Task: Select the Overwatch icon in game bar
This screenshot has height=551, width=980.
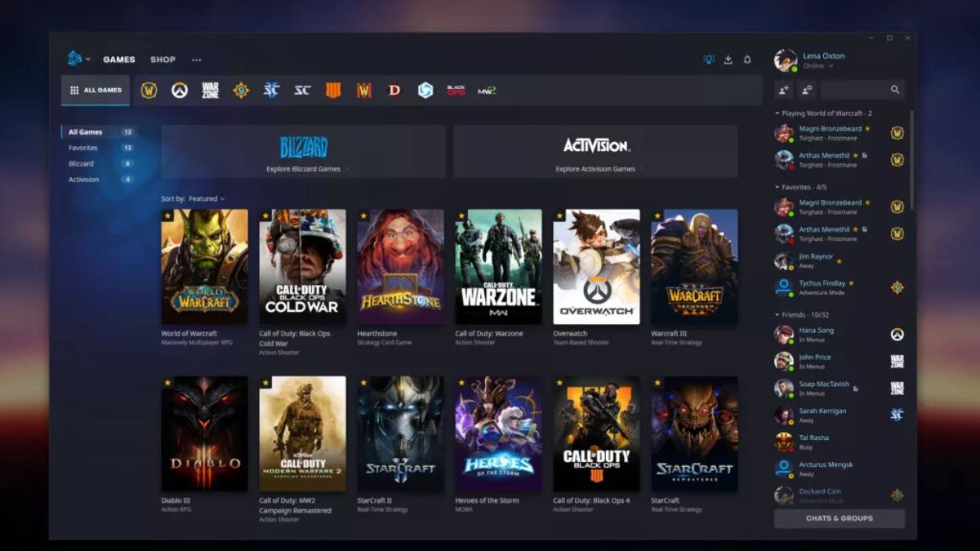Action: pos(179,91)
